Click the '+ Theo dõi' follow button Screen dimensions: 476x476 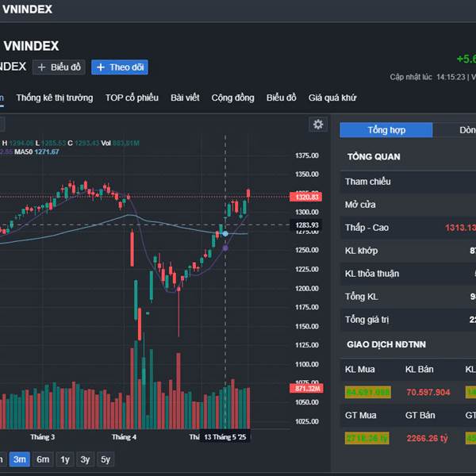[x=120, y=67]
